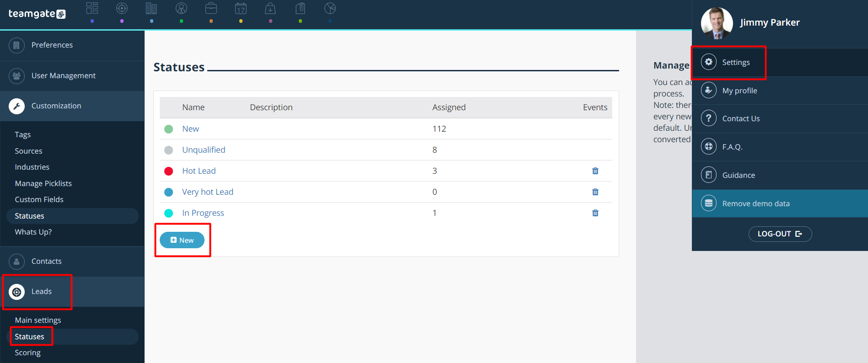
Task: Add a new status with New button
Action: pyautogui.click(x=182, y=240)
